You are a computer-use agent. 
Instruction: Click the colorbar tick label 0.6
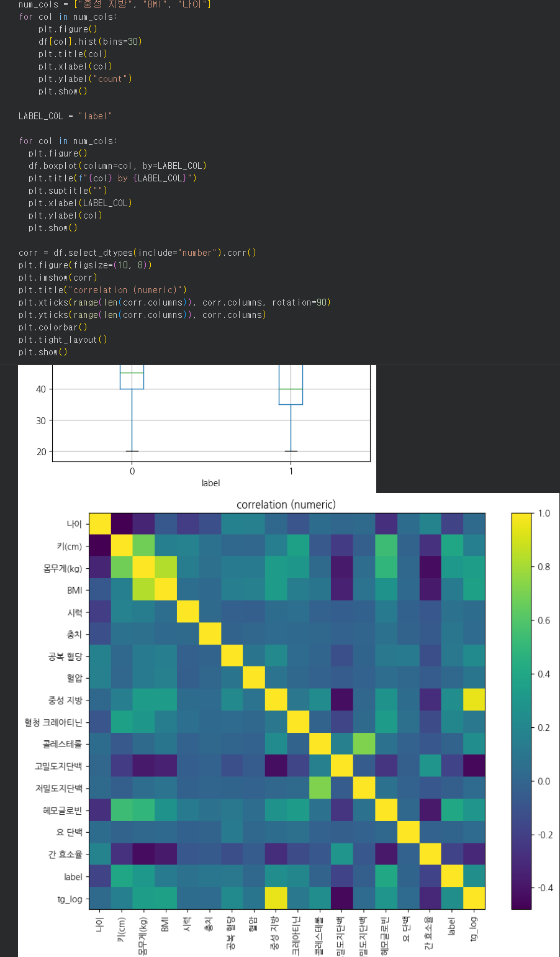coord(544,620)
